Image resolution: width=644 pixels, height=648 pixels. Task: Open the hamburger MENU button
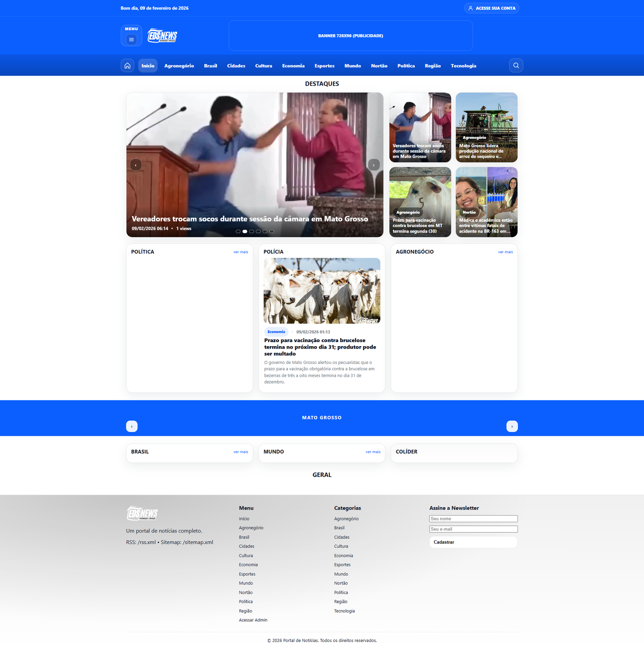tap(131, 39)
